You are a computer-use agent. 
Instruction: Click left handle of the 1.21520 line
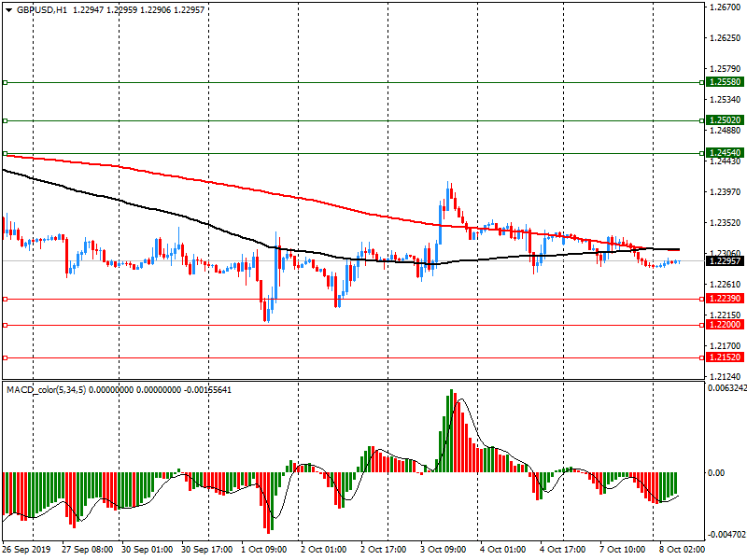point(5,357)
